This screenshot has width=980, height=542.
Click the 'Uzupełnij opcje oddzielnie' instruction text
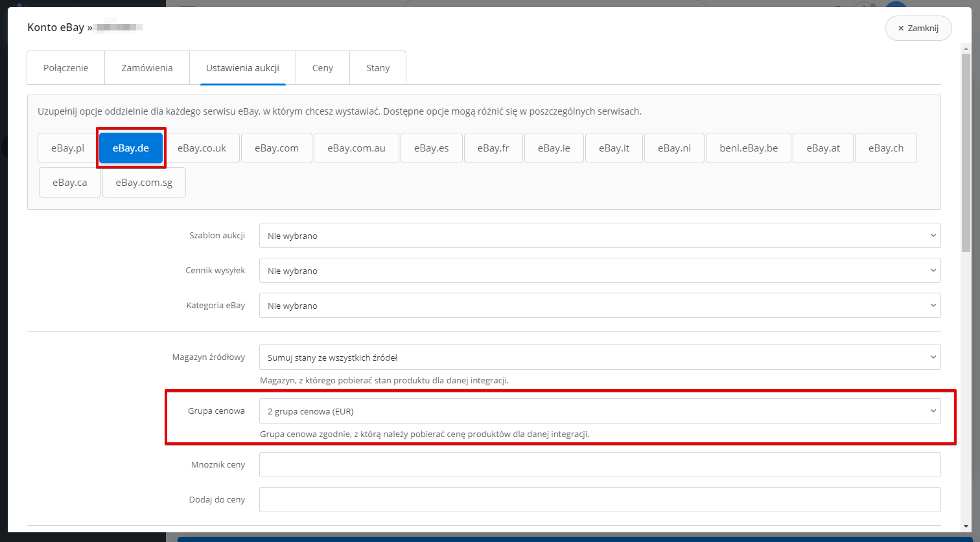pos(340,111)
